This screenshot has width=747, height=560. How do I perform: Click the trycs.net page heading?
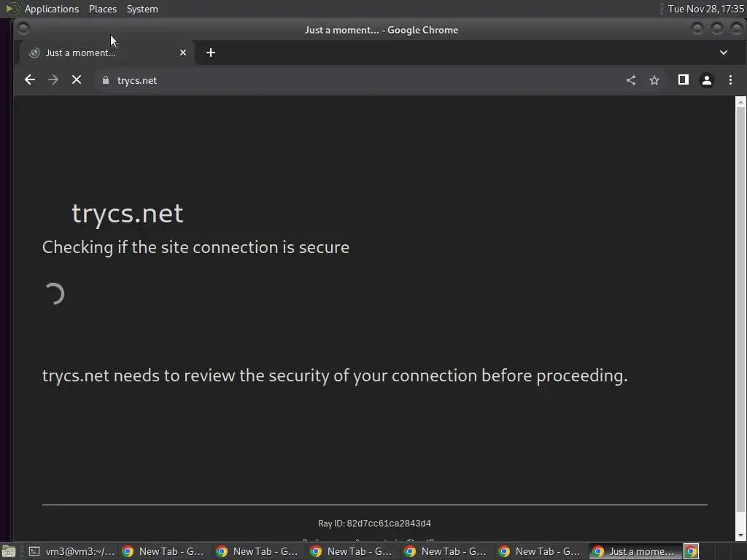[127, 214]
